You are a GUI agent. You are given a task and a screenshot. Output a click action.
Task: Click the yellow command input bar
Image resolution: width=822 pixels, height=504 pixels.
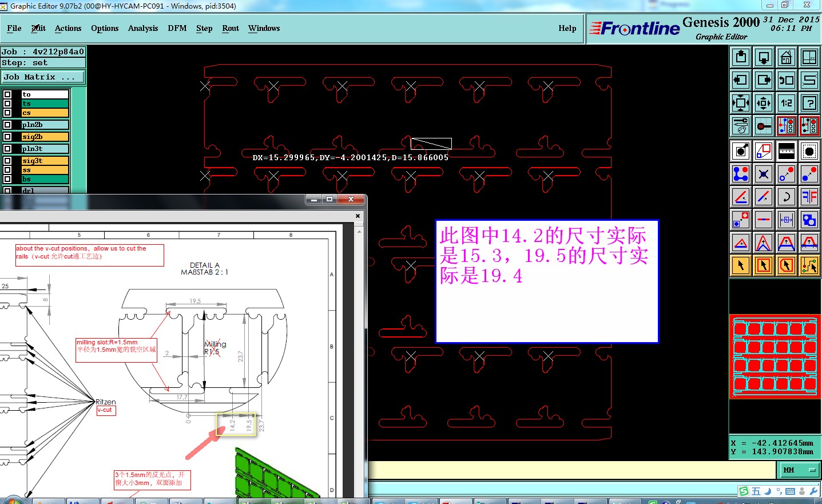571,470
